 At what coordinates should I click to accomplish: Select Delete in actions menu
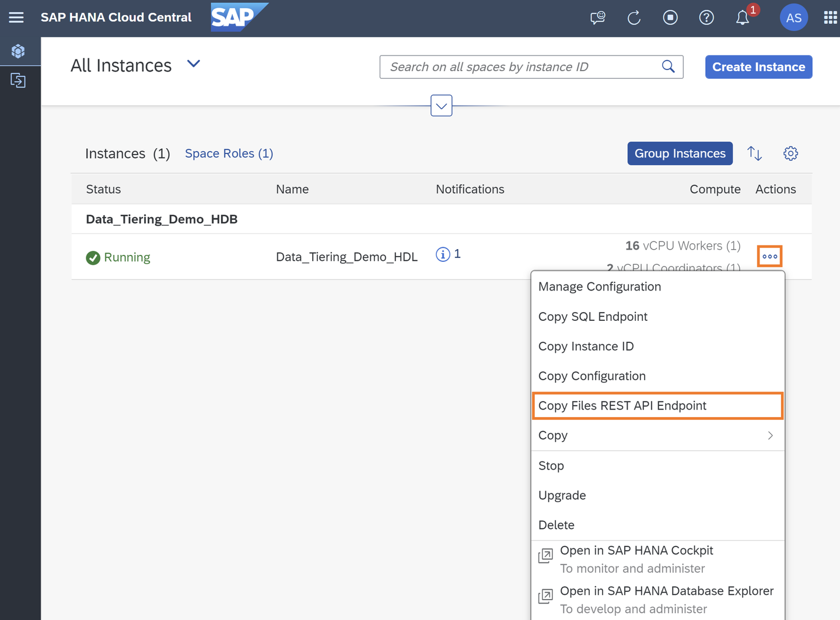click(x=658, y=525)
